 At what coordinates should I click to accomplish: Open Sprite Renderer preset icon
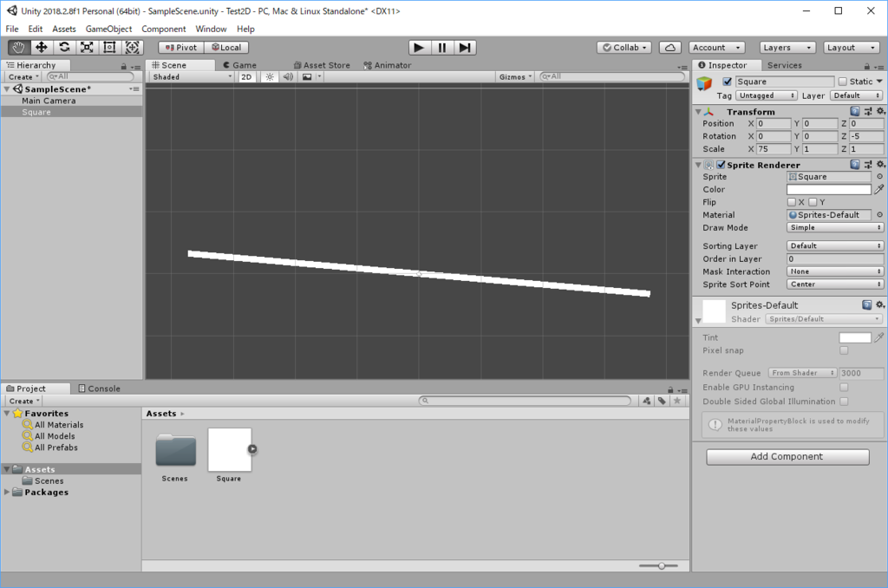(867, 165)
